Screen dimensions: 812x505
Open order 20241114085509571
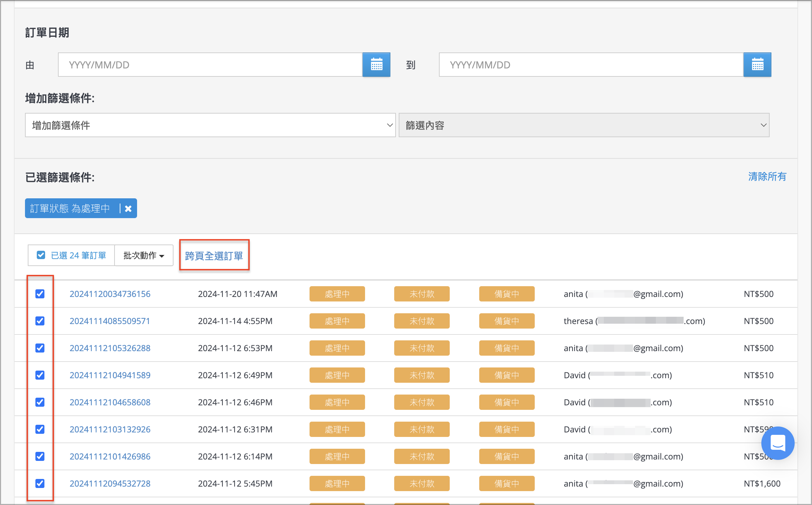[110, 321]
